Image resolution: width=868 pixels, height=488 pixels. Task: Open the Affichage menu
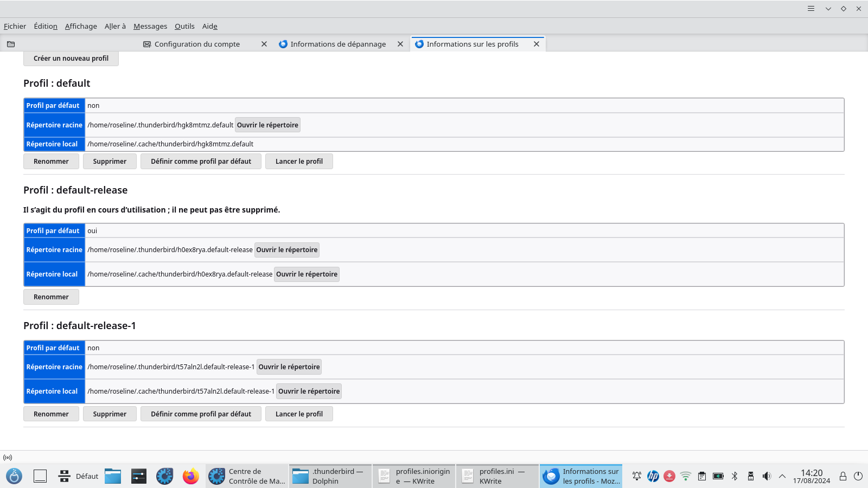pos(81,26)
